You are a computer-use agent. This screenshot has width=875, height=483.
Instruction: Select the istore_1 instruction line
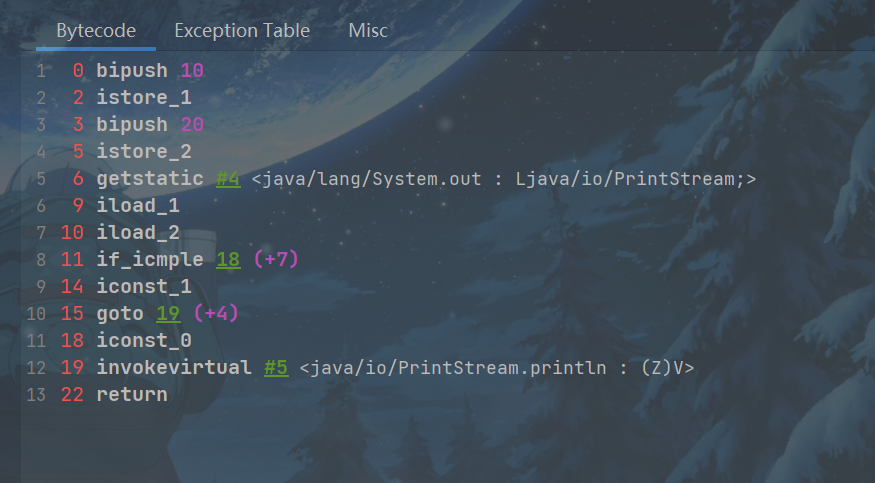(143, 98)
